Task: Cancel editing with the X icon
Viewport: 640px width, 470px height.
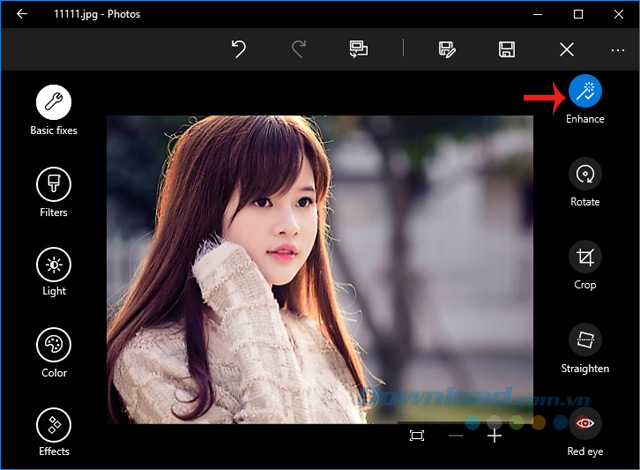Action: coord(567,49)
